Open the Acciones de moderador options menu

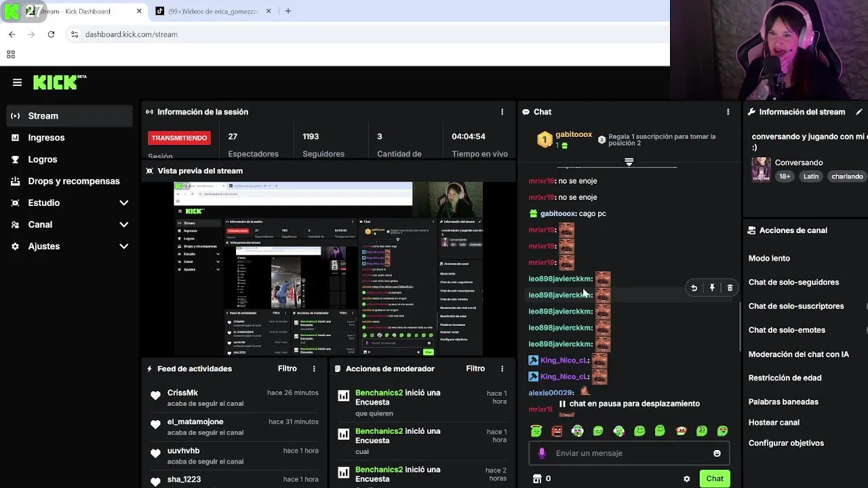pyautogui.click(x=502, y=369)
